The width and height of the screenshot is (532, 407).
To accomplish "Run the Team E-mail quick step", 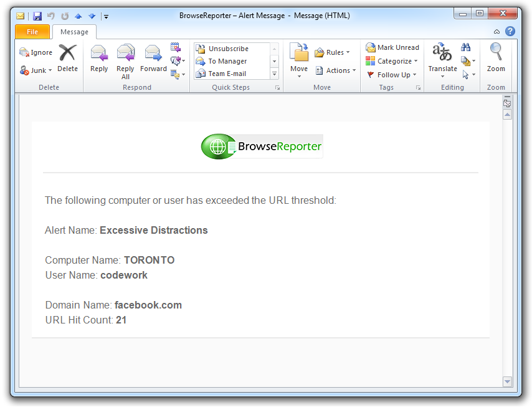I will point(232,74).
